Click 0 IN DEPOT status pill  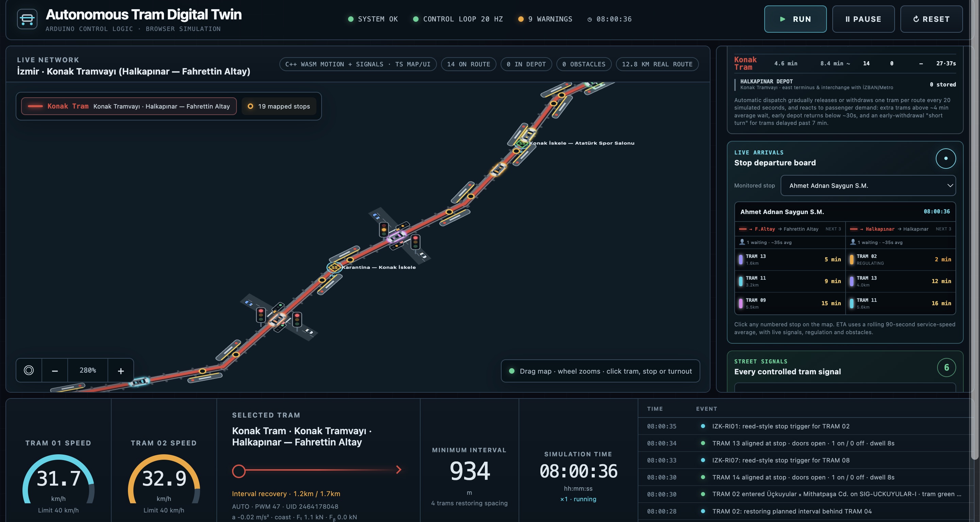pyautogui.click(x=526, y=64)
